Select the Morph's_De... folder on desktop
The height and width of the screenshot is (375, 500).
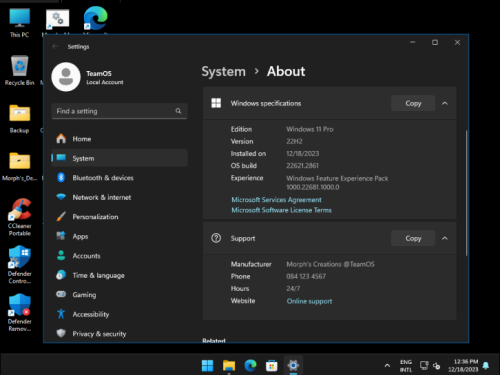tap(19, 167)
